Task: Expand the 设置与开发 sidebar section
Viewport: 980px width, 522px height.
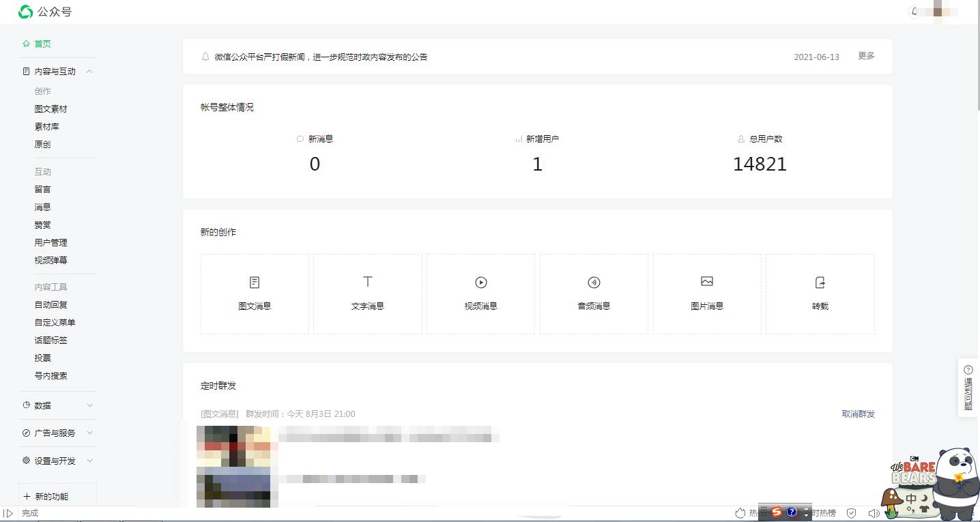Action: pos(89,461)
